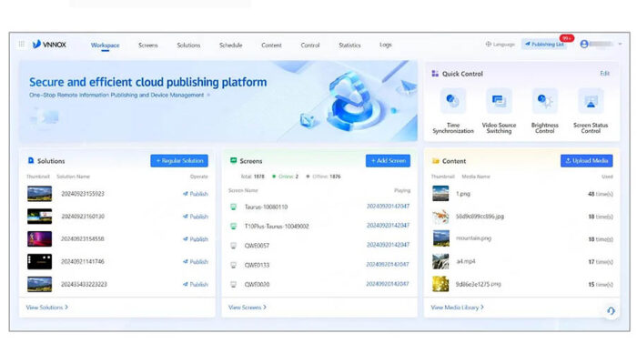637x364 pixels.
Task: Click Edit in Quick Control
Action: 605,74
